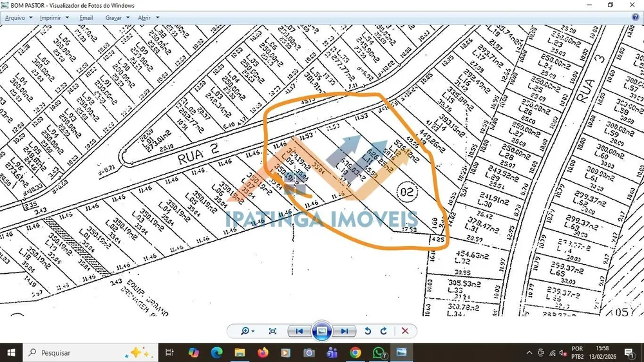Image resolution: width=644 pixels, height=362 pixels.
Task: Click the muted volume tray icon
Action: 563,352
